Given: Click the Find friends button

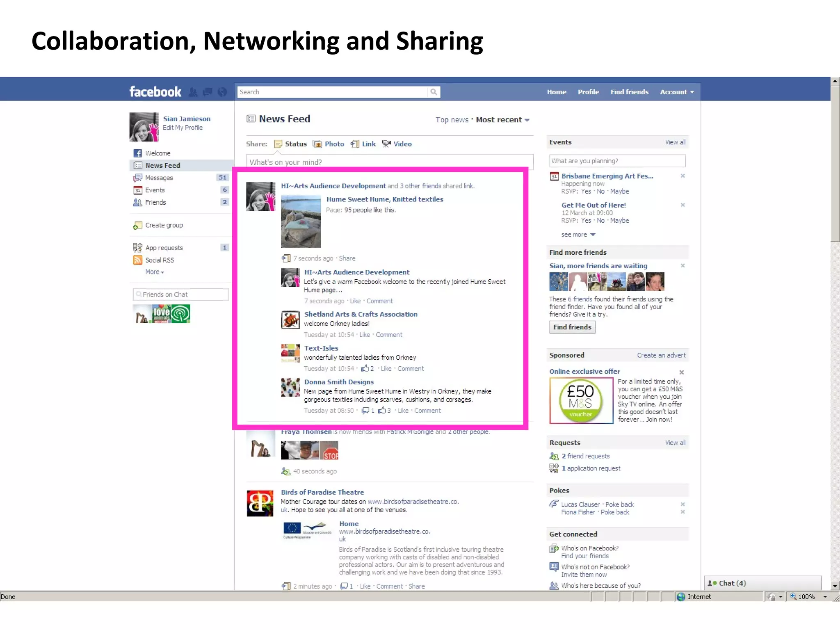Looking at the screenshot, I should pos(572,327).
